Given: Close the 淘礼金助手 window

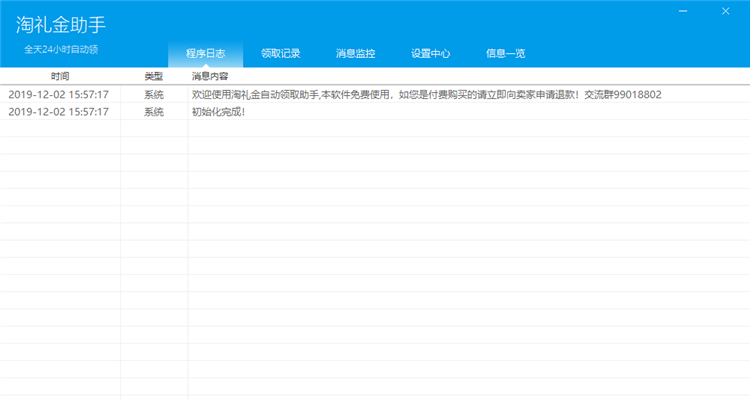Looking at the screenshot, I should tap(726, 11).
